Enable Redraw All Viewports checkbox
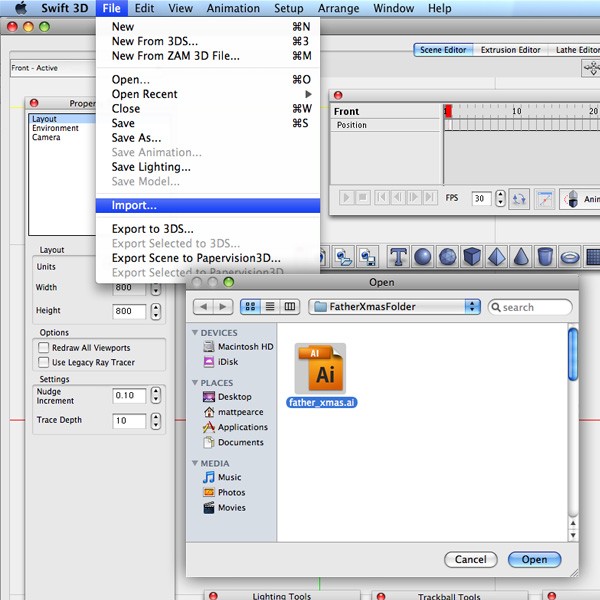This screenshot has height=600, width=600. click(44, 348)
